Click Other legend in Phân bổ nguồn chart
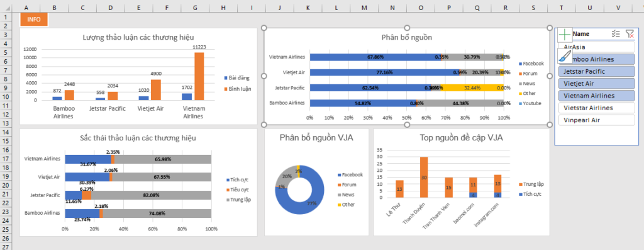 528,93
